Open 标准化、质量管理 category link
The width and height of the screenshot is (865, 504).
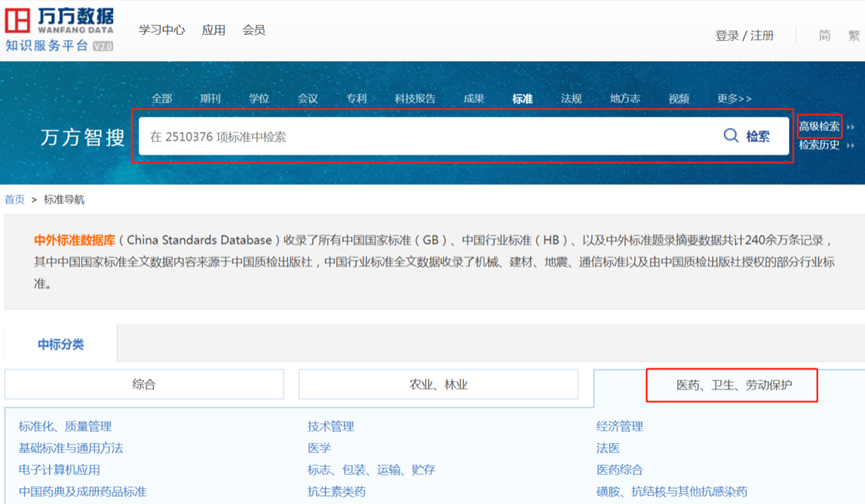65,426
